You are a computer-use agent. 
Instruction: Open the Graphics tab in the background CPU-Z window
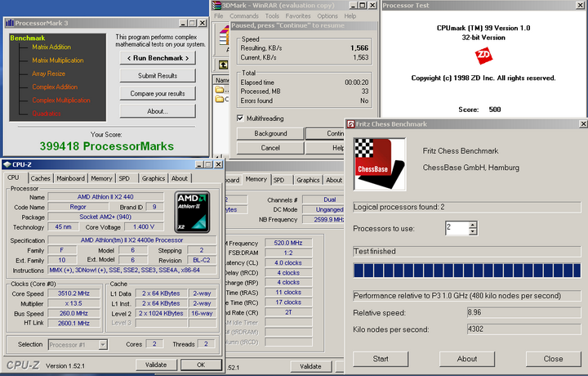point(308,180)
